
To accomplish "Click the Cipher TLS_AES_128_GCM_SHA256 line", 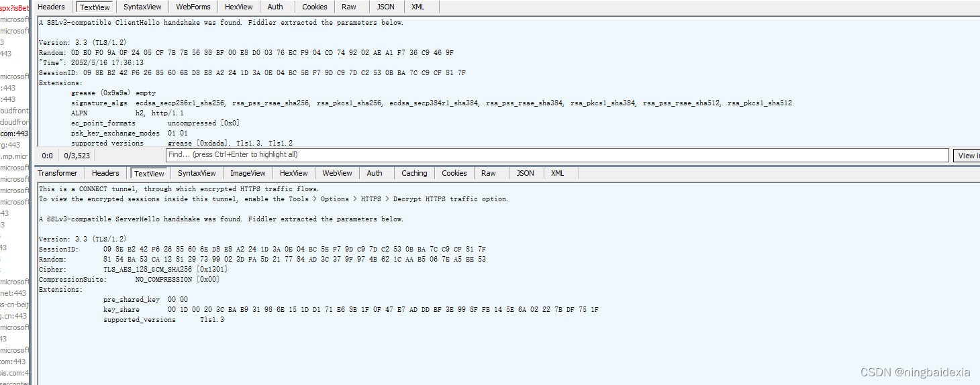I will (x=133, y=269).
